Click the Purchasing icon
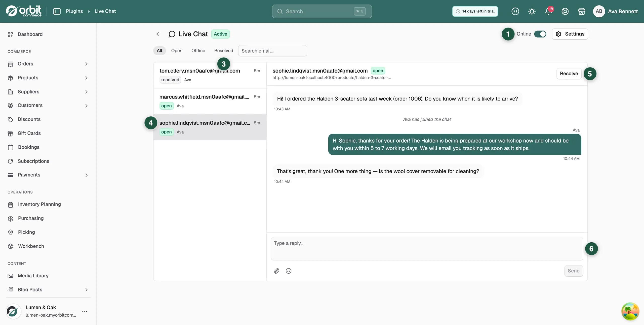This screenshot has width=644, height=325. click(10, 218)
